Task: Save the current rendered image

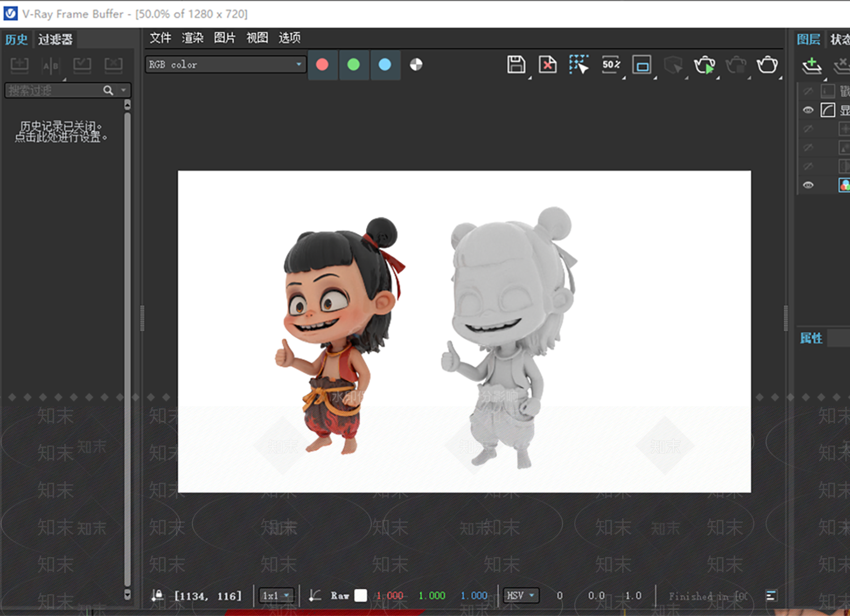Action: coord(516,64)
